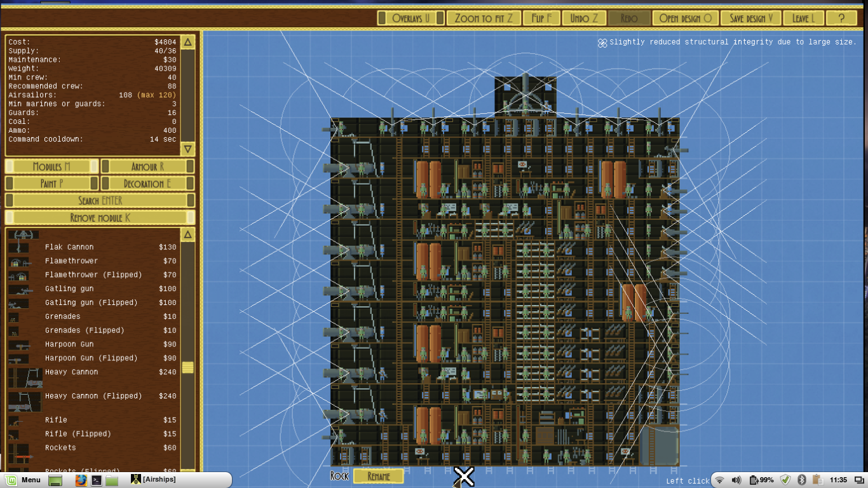
Task: Flip the ship design
Action: [x=541, y=18]
